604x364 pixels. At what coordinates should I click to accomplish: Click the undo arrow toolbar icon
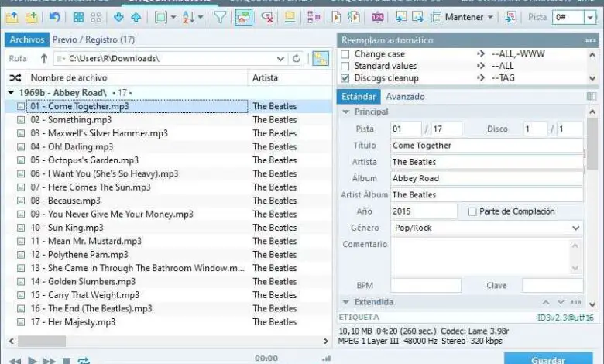54,17
